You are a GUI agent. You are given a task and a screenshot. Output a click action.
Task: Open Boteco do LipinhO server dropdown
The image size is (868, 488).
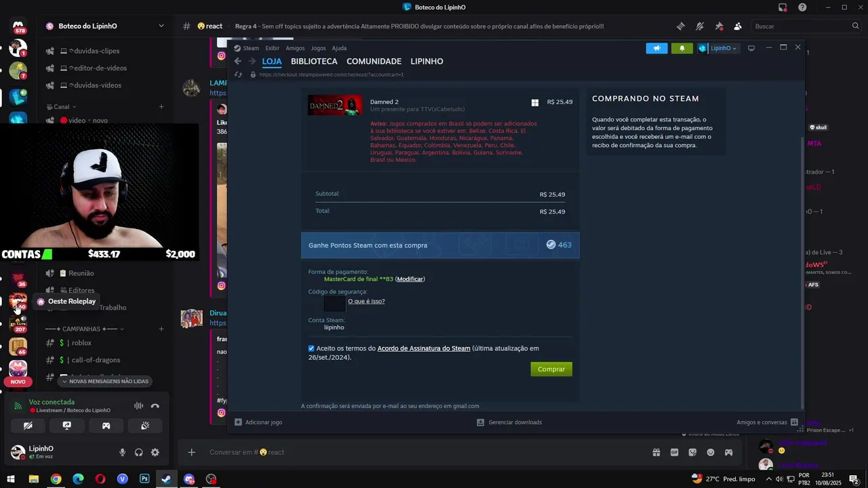161,26
